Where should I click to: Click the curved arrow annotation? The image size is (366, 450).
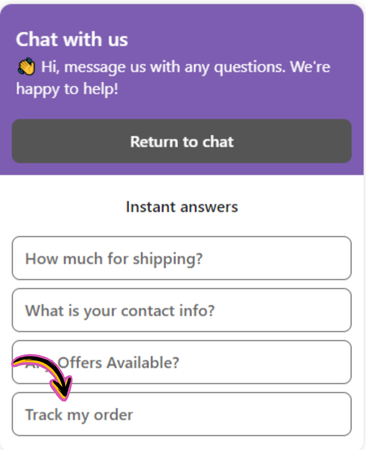pos(42,377)
